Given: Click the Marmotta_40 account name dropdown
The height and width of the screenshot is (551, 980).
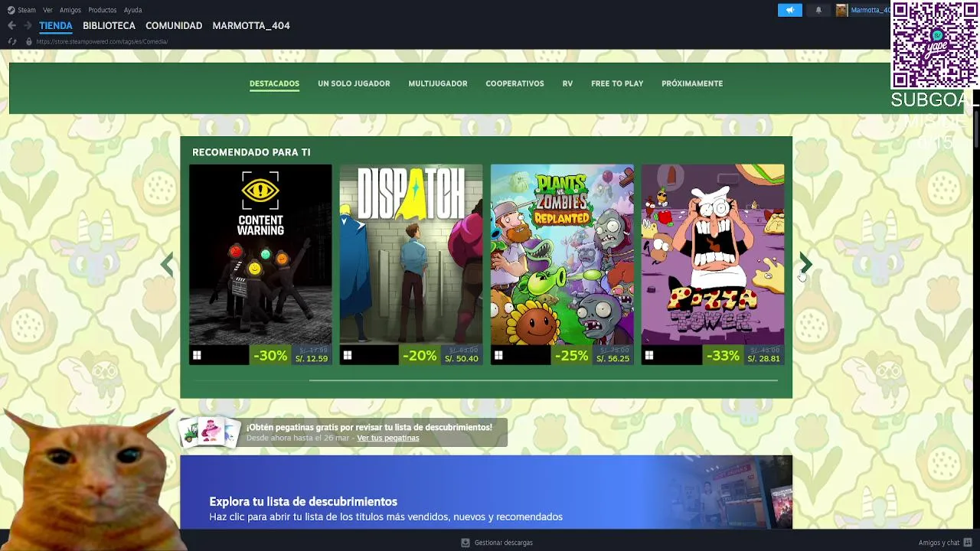Looking at the screenshot, I should point(870,10).
